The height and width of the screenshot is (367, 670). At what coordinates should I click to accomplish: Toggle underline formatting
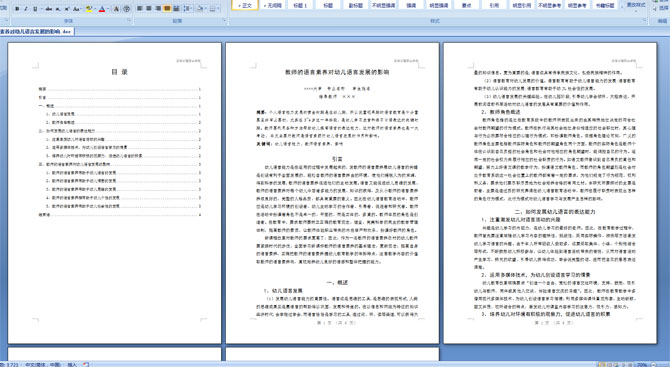click(35, 9)
